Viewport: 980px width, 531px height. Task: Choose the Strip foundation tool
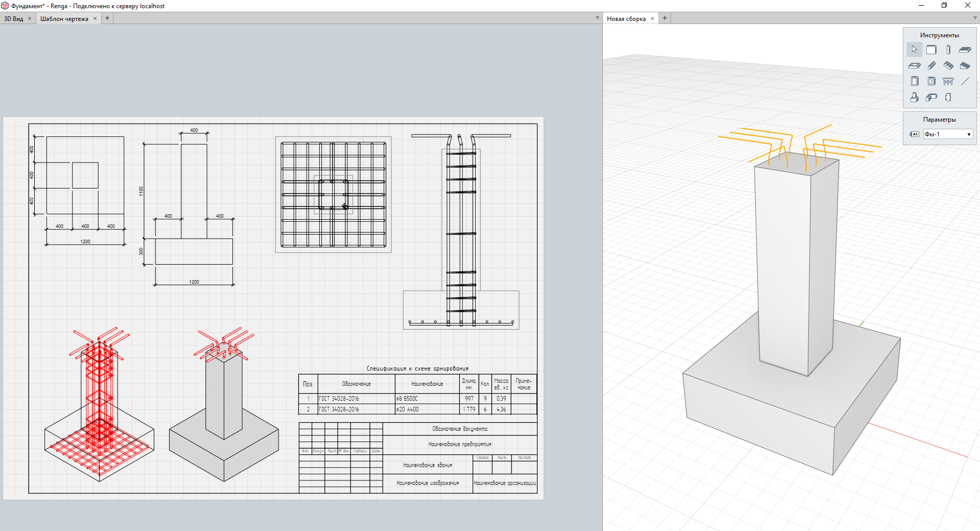(x=931, y=97)
